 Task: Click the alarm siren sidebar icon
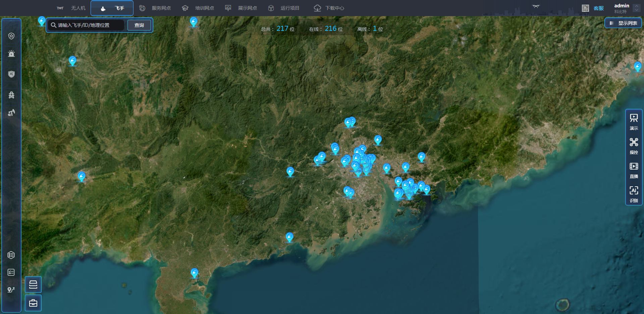point(11,54)
